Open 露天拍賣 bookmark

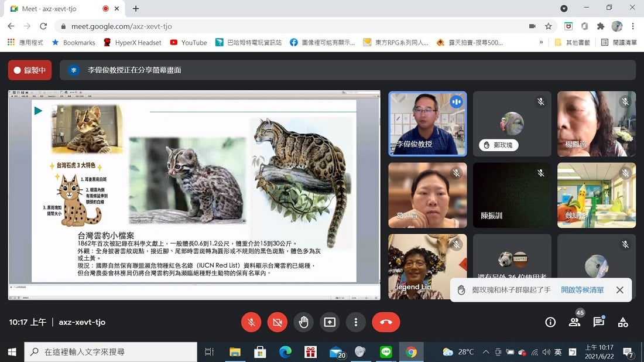click(x=470, y=42)
